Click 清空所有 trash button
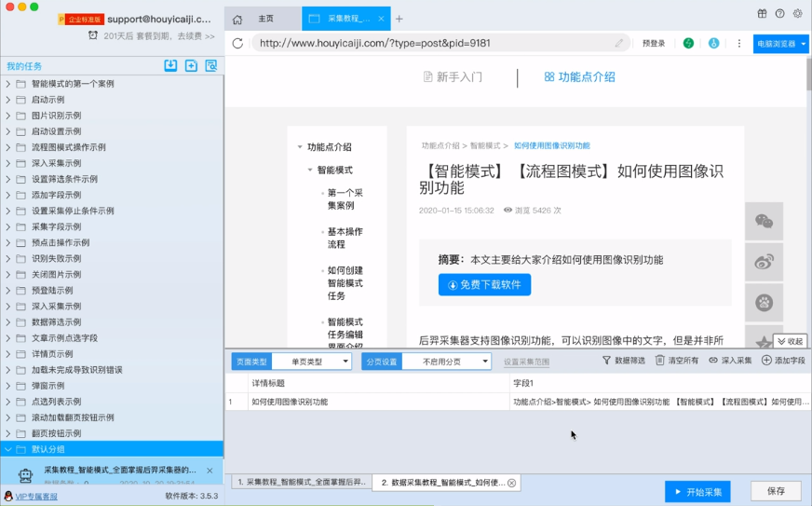812x506 pixels. point(677,361)
